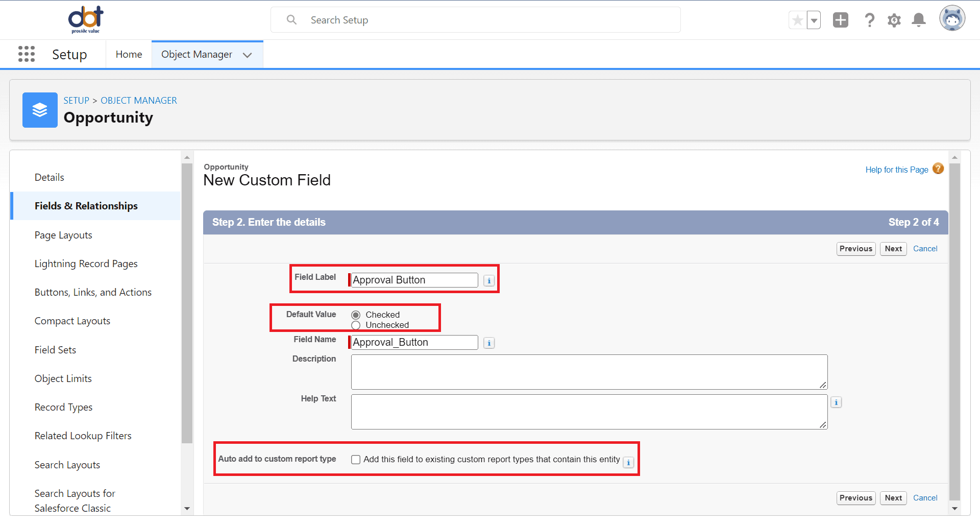Click the Field Label input
The height and width of the screenshot is (525, 980).
(414, 280)
